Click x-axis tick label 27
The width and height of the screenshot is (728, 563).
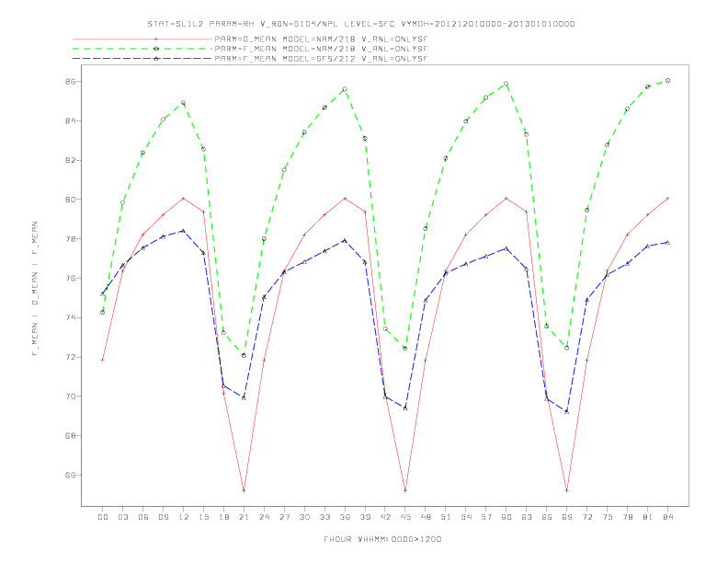285,517
